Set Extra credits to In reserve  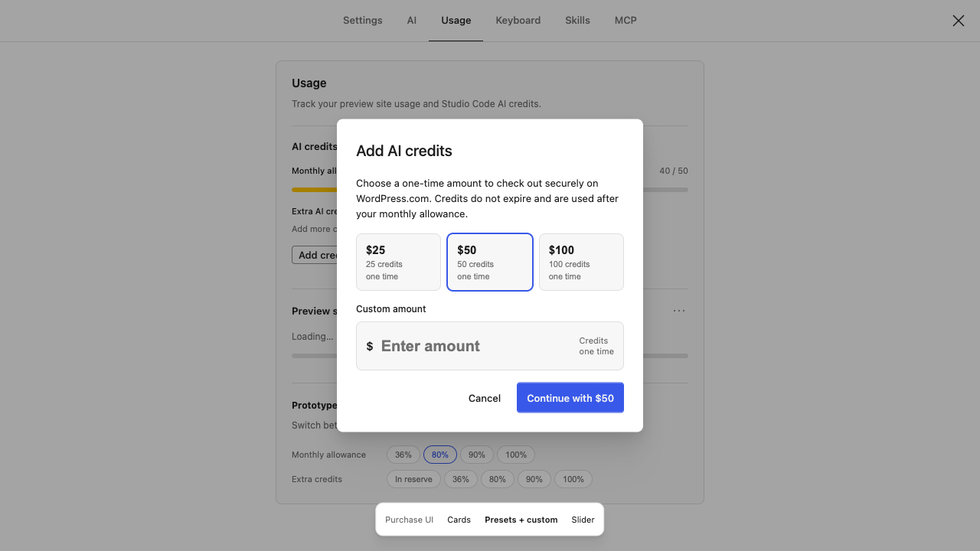(414, 479)
